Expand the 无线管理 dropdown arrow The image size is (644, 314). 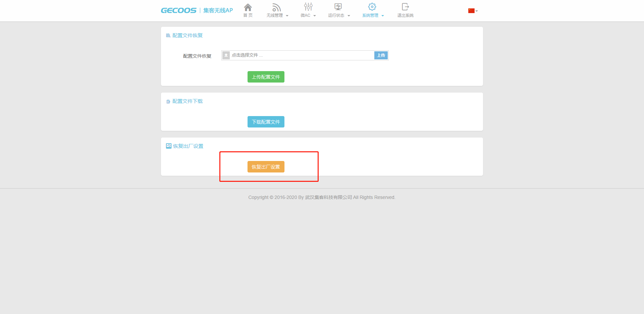coord(287,16)
